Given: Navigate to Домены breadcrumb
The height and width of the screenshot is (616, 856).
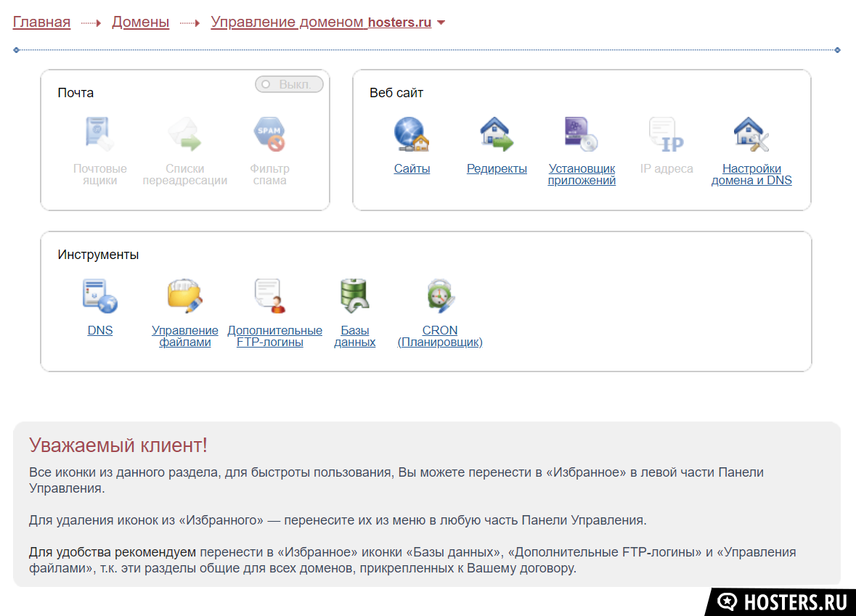Looking at the screenshot, I should click(140, 22).
